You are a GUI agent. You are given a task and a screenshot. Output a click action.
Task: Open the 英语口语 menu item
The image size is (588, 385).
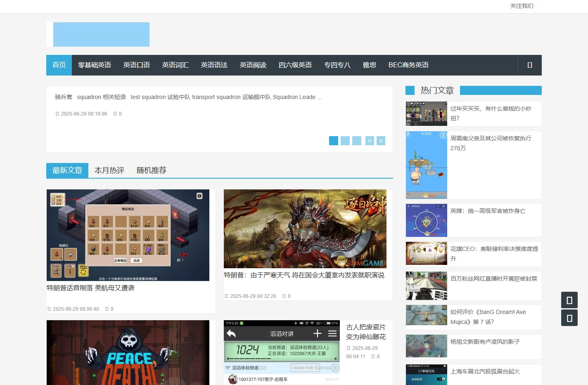coord(137,65)
